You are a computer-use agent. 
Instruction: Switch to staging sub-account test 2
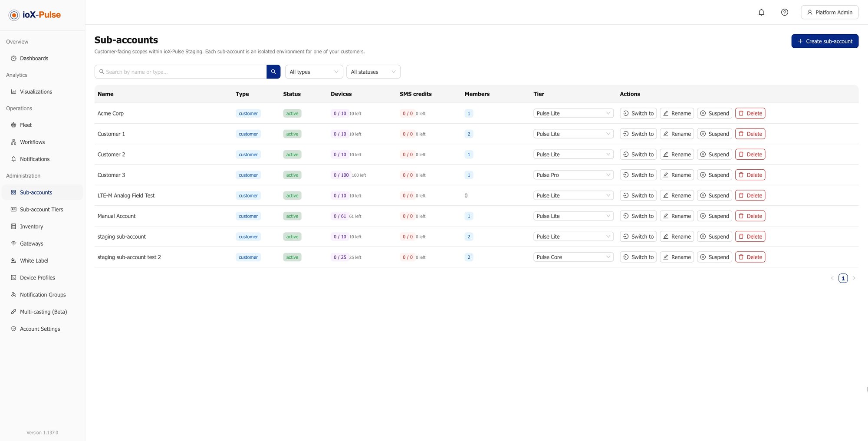638,257
